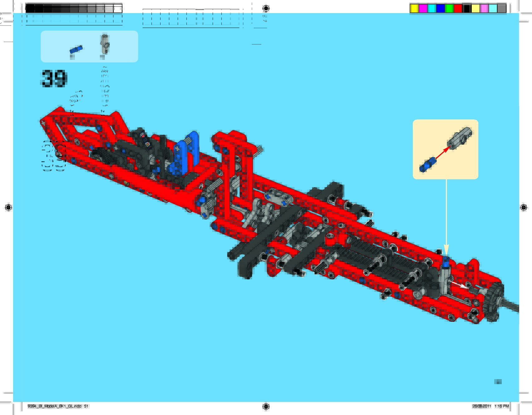Click the right-edge registration crosshair mark

(x=524, y=207)
